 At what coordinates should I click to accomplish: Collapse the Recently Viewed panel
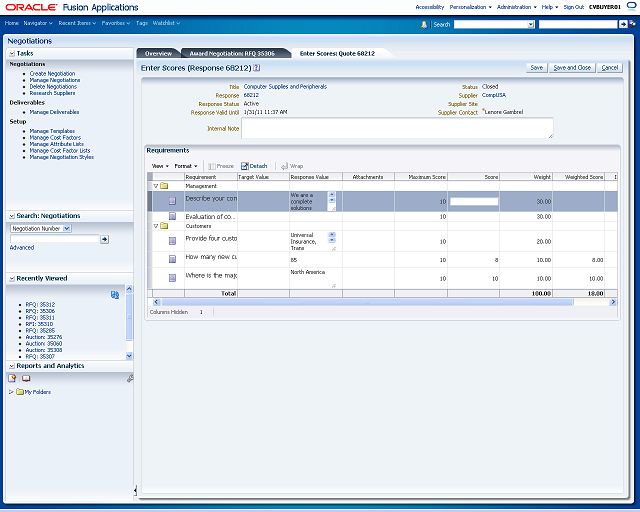12,278
